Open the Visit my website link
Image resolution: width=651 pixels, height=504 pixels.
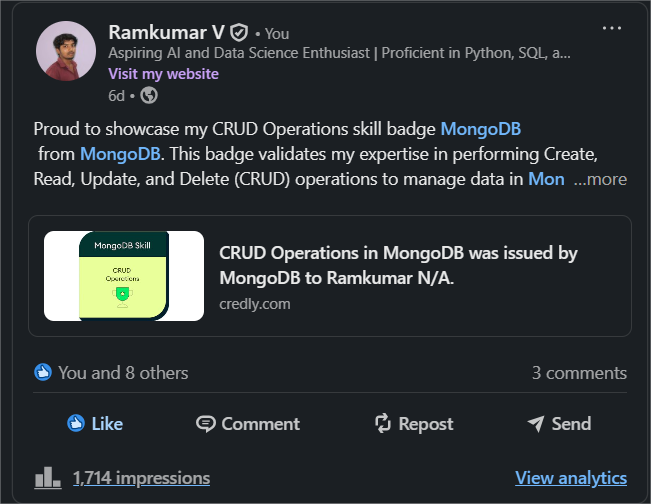(x=163, y=74)
